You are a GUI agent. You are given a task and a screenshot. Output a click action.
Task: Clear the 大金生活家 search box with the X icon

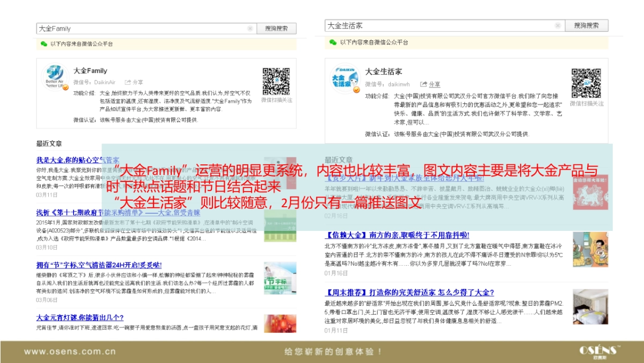point(558,25)
